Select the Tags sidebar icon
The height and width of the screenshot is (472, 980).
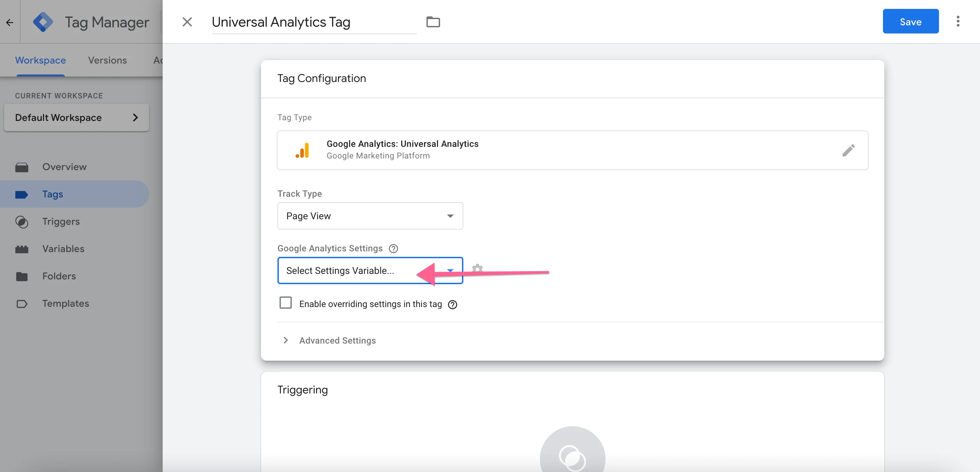22,194
